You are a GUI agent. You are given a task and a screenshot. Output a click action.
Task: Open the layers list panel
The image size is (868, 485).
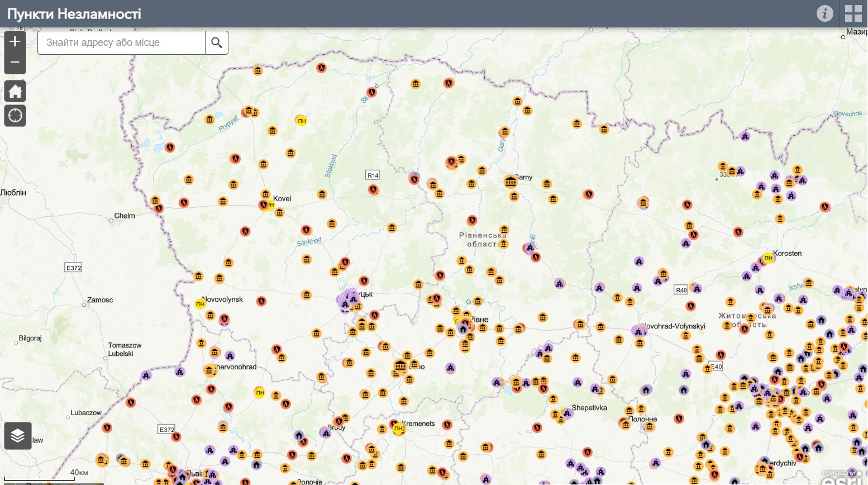[x=18, y=436]
